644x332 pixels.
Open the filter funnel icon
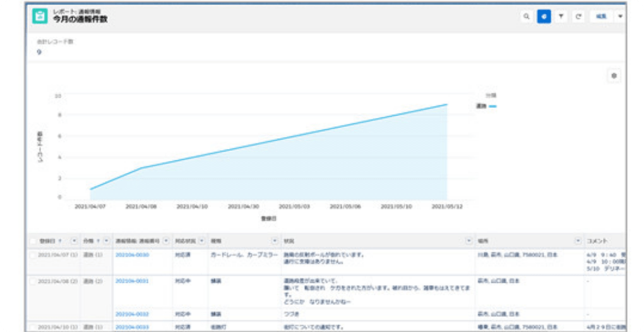[561, 17]
